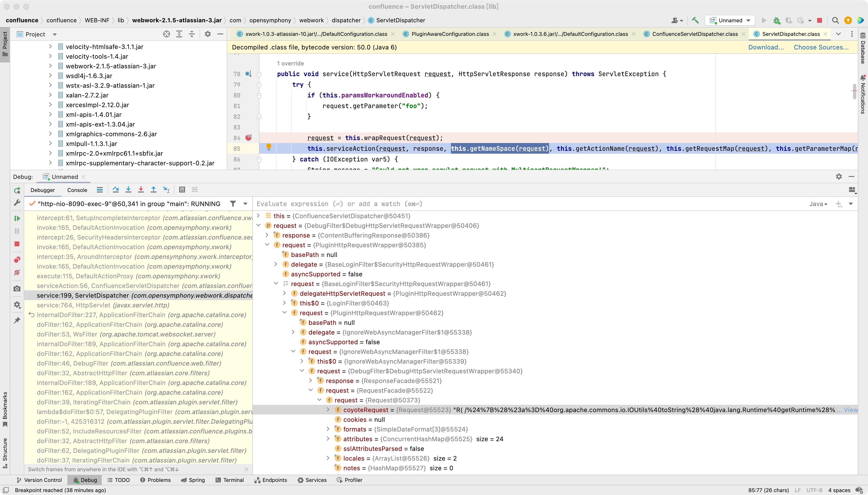Click the Evaluate expression input field
The height and width of the screenshot is (495, 868).
tap(530, 204)
